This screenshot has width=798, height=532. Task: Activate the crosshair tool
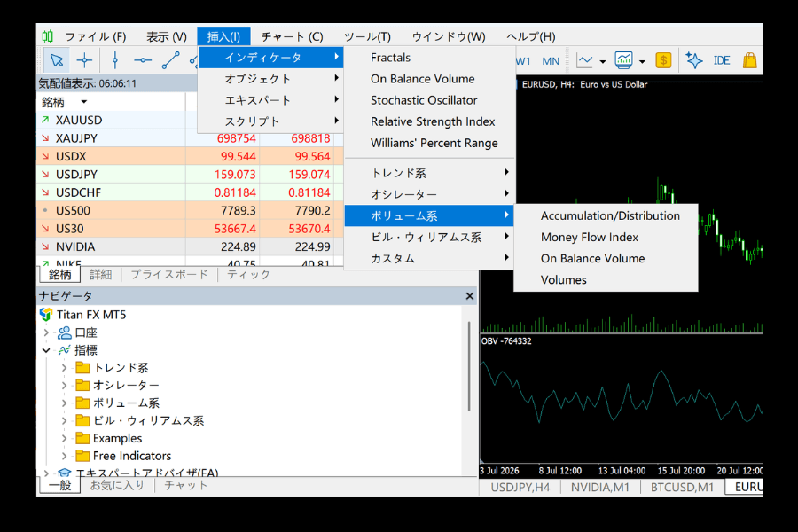[x=84, y=60]
